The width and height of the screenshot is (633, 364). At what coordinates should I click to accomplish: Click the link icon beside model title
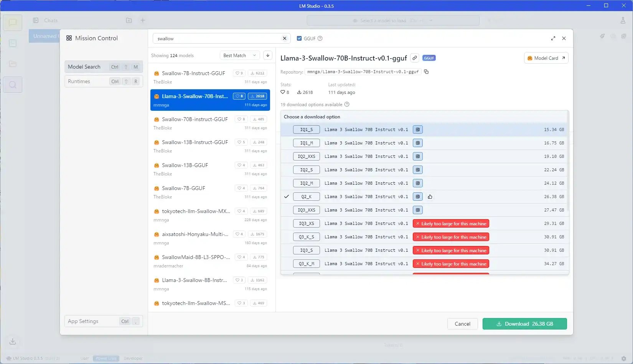tap(414, 58)
